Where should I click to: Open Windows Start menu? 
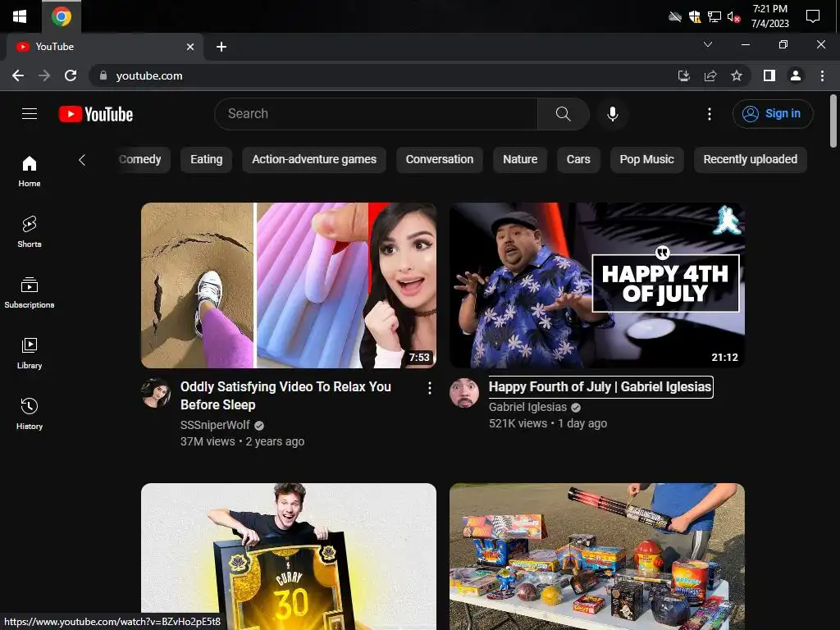pos(20,16)
